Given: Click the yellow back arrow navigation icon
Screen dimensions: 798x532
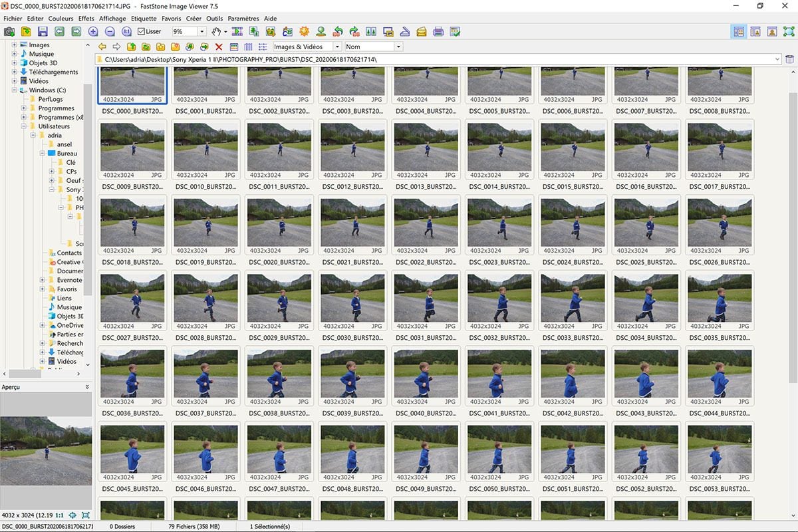Looking at the screenshot, I should click(x=102, y=47).
